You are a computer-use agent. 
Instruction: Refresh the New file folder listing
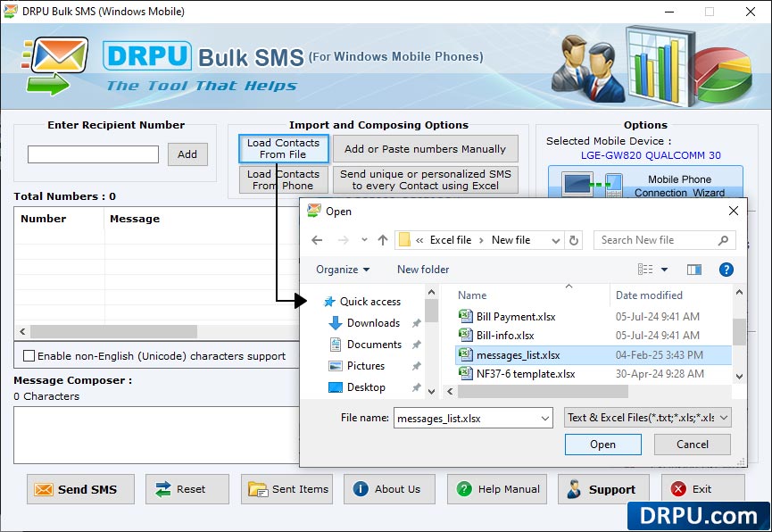[574, 240]
